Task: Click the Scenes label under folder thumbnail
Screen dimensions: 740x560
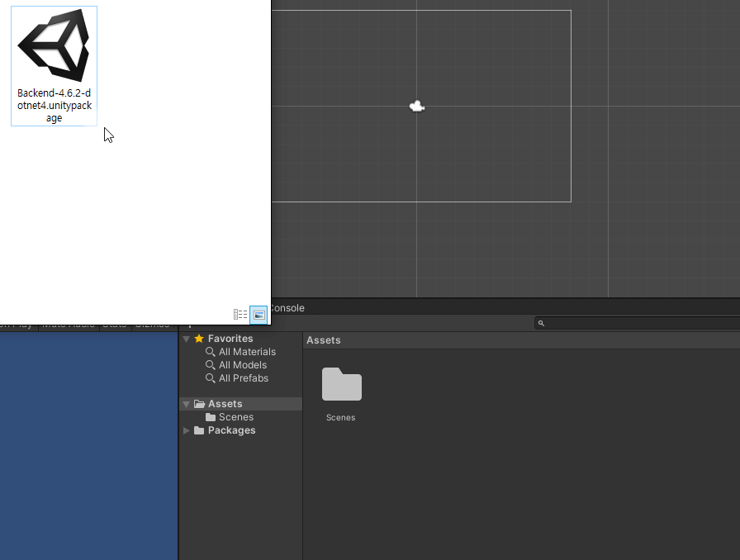Action: point(341,417)
